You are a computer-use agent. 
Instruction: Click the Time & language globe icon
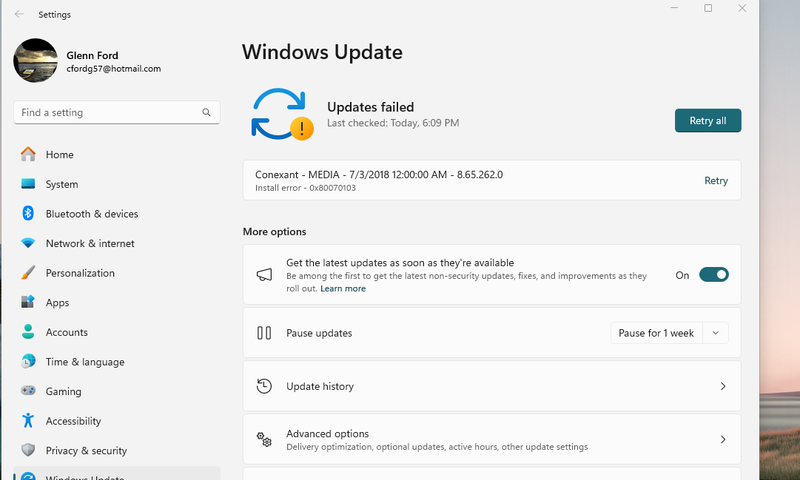point(28,361)
